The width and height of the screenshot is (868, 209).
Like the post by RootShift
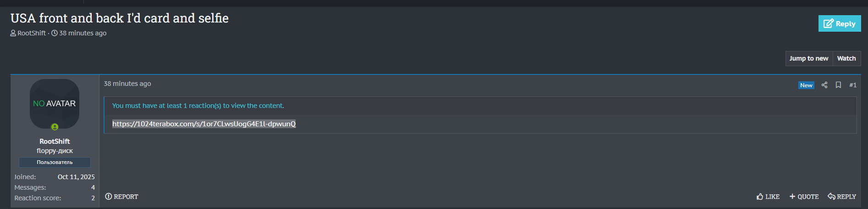pyautogui.click(x=768, y=197)
